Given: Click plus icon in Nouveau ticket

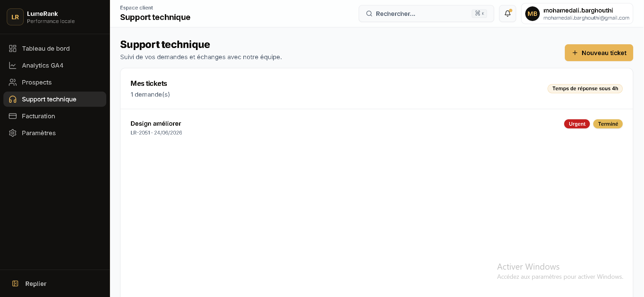Looking at the screenshot, I should pyautogui.click(x=575, y=53).
